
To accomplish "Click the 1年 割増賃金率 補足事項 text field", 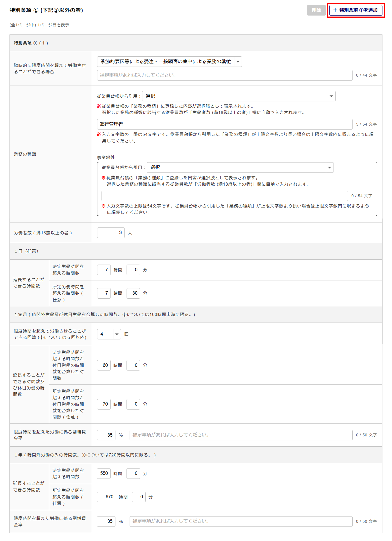I will pos(241,521).
